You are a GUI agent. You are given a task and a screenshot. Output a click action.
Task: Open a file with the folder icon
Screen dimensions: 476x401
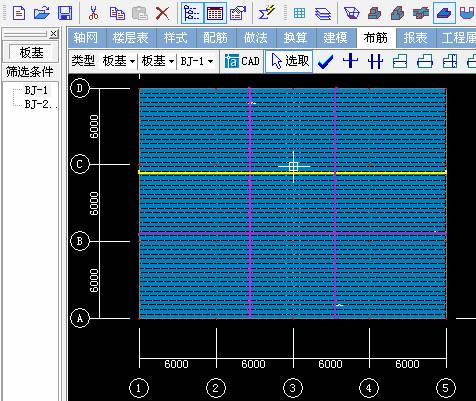(42, 13)
